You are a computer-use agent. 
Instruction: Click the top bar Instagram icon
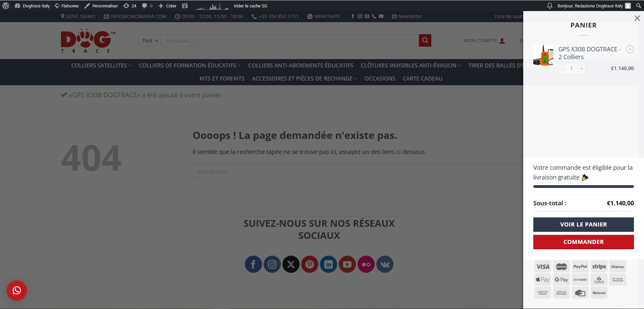[360, 16]
